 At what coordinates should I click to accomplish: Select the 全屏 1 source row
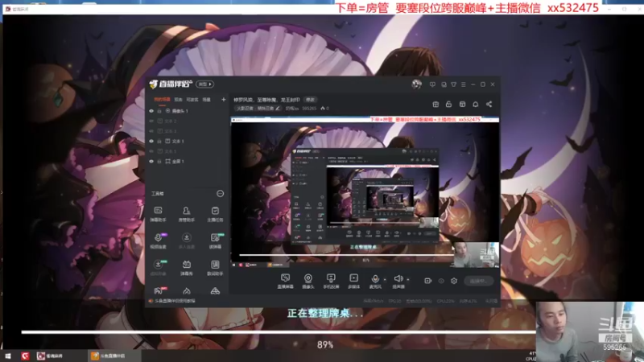[187, 162]
